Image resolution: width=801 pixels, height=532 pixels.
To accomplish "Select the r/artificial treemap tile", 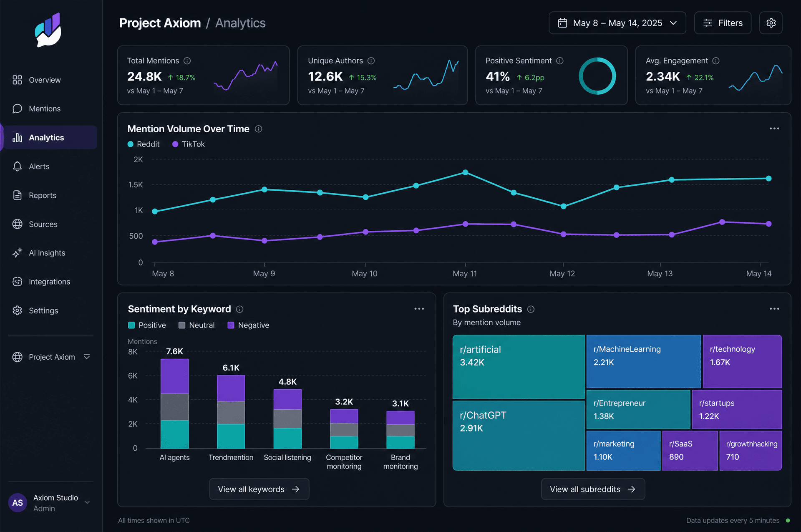I will click(x=519, y=367).
